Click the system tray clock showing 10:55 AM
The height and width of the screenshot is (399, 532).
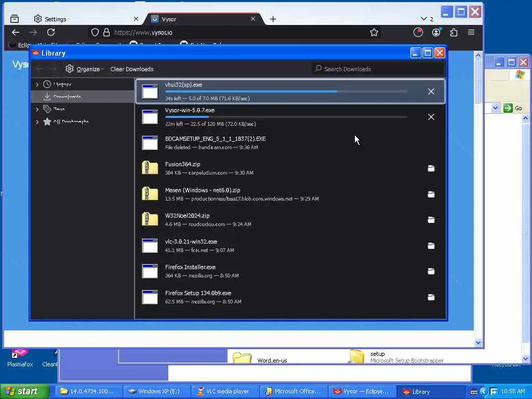pos(513,391)
